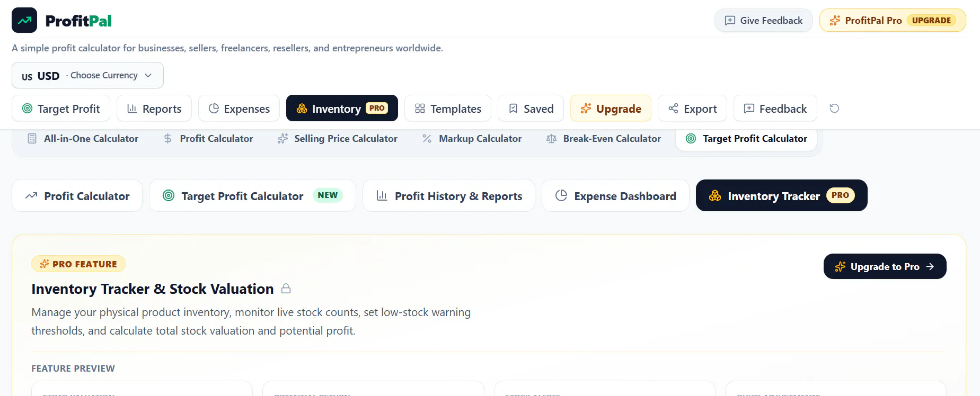Switch to the Reports toolbar tab
Viewport: 980px width, 396px height.
pyautogui.click(x=154, y=109)
